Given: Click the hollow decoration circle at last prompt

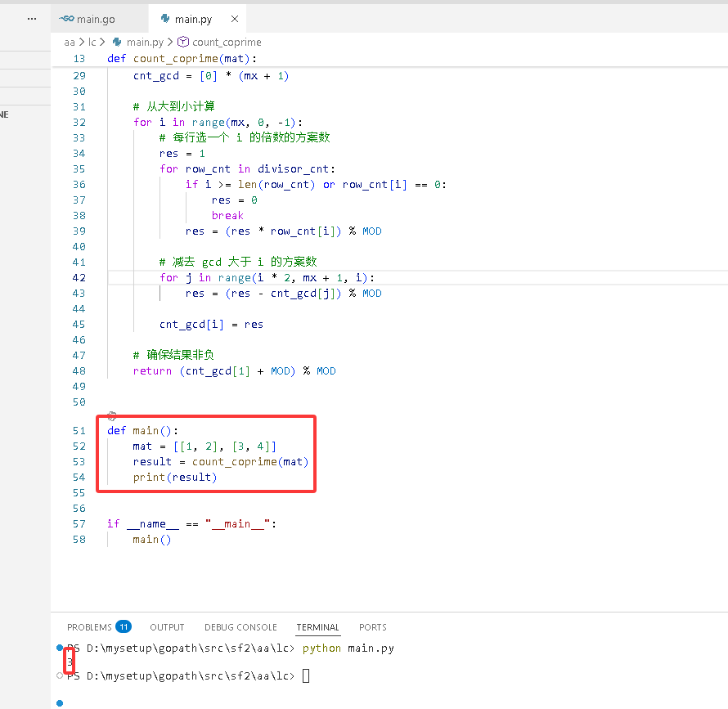Looking at the screenshot, I should point(60,675).
